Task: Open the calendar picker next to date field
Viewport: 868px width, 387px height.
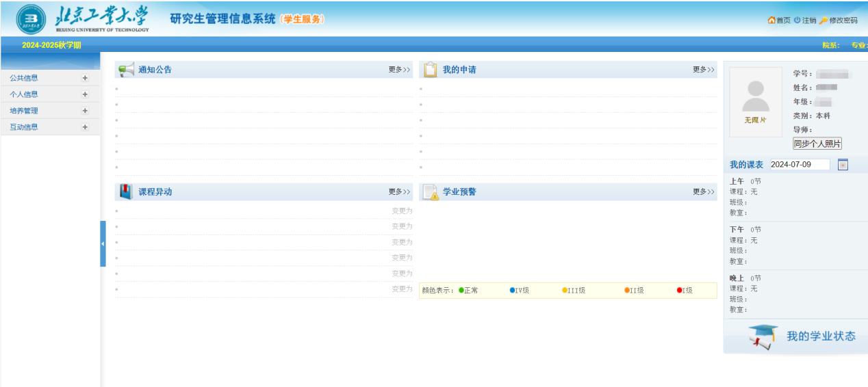Action: click(843, 165)
